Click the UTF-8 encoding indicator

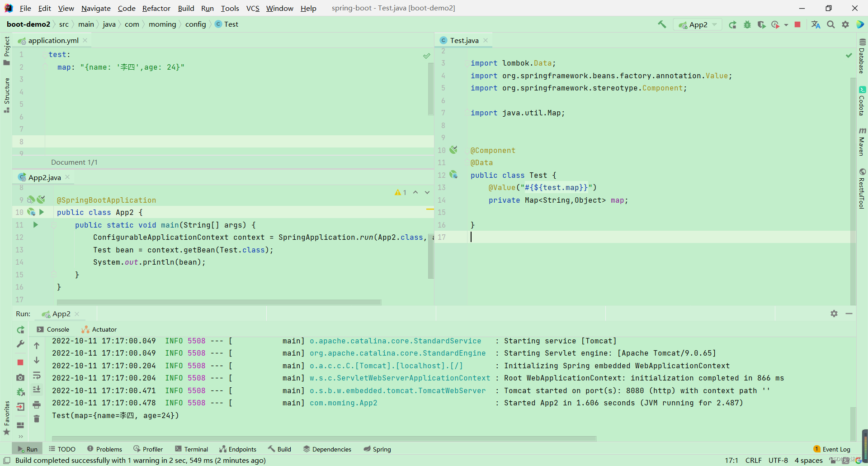coord(778,460)
